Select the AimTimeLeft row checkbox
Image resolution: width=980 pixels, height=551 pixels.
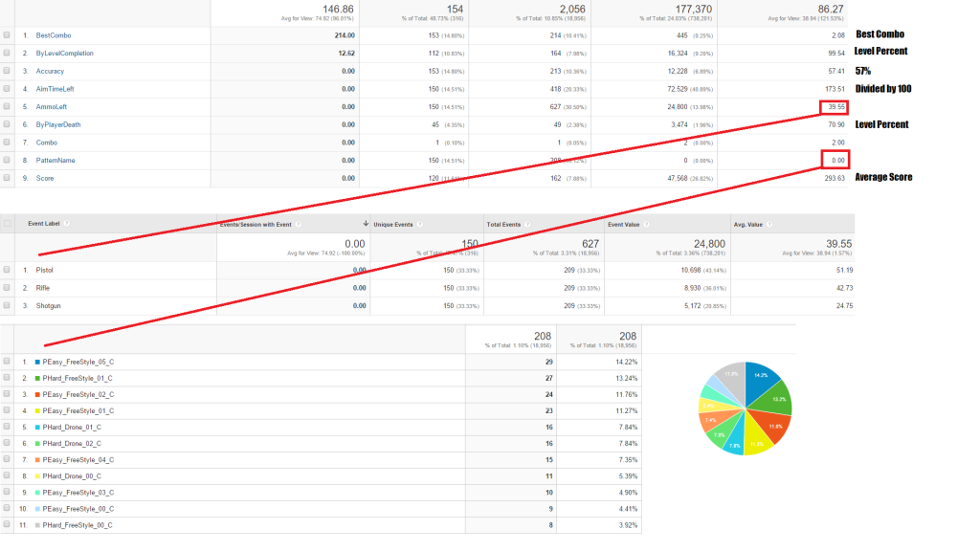[7, 89]
